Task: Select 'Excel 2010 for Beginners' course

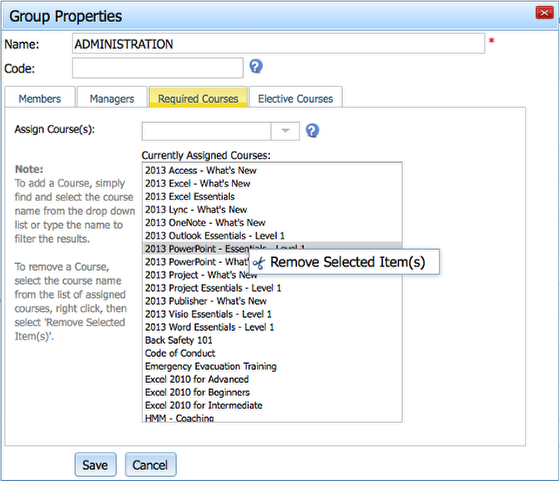Action: click(272, 392)
